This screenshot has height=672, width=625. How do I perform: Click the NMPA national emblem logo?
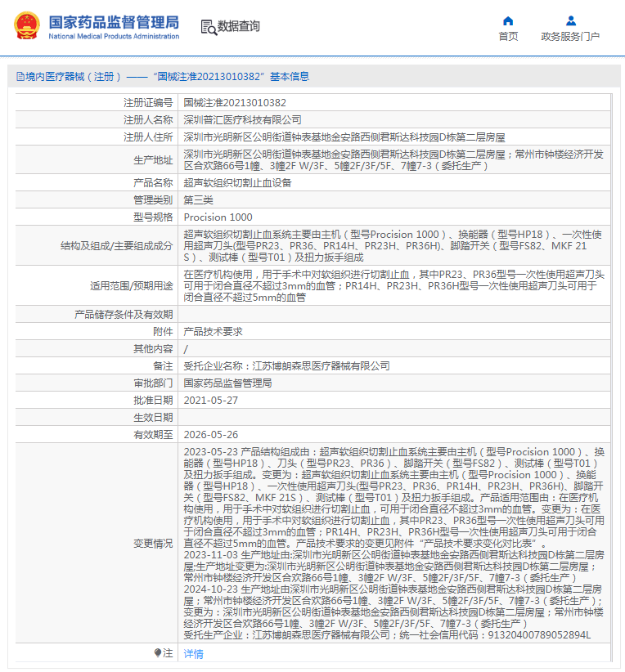tap(27, 25)
